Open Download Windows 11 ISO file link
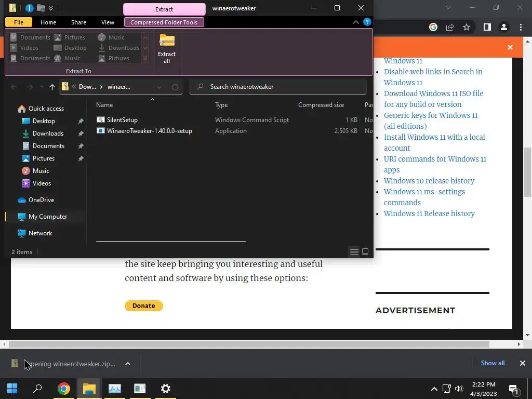The image size is (532, 399). pyautogui.click(x=434, y=99)
